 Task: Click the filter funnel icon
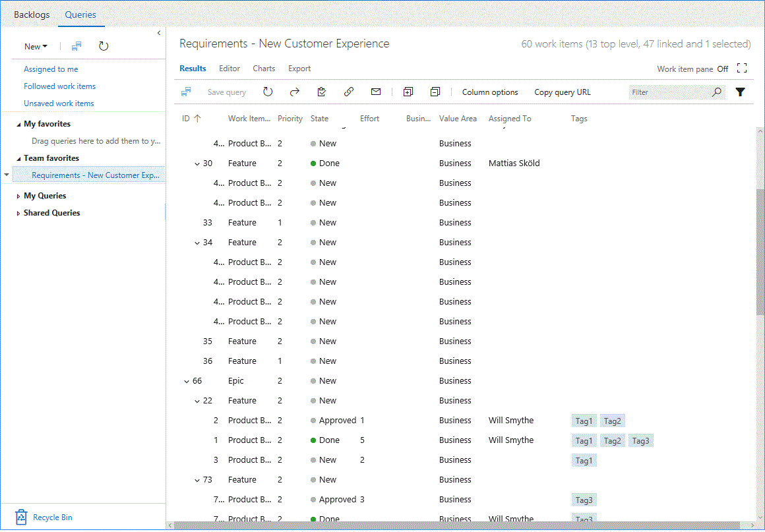(x=740, y=92)
